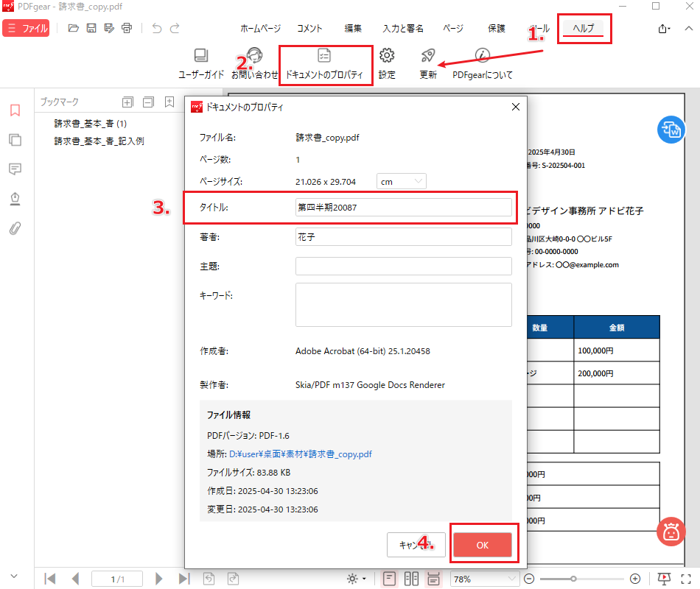Viewport: 700px width, 589px height.
Task: Save the document with the floppy icon
Action: click(91, 28)
